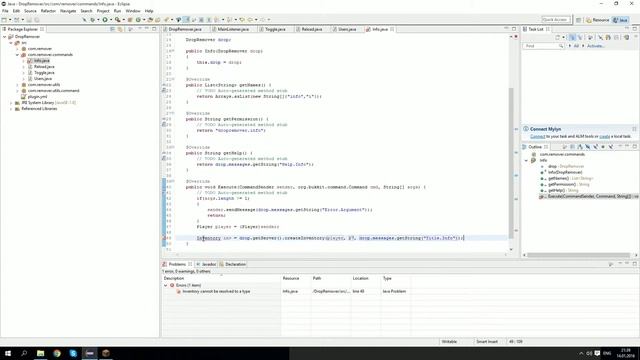640x360 pixels.
Task: Click the create local task link
Action: pyautogui.click(x=604, y=136)
